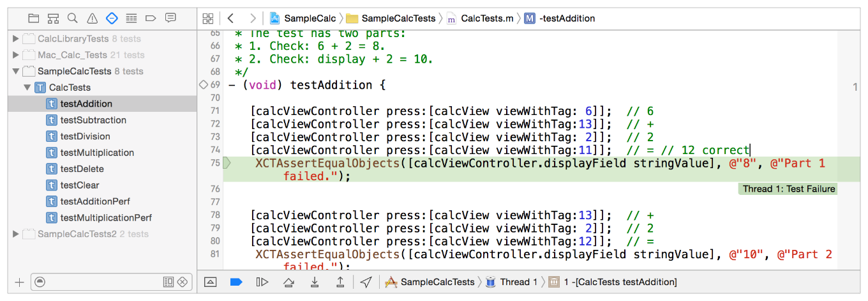The width and height of the screenshot is (868, 301).
Task: Open the Symbol navigator
Action: (x=54, y=18)
